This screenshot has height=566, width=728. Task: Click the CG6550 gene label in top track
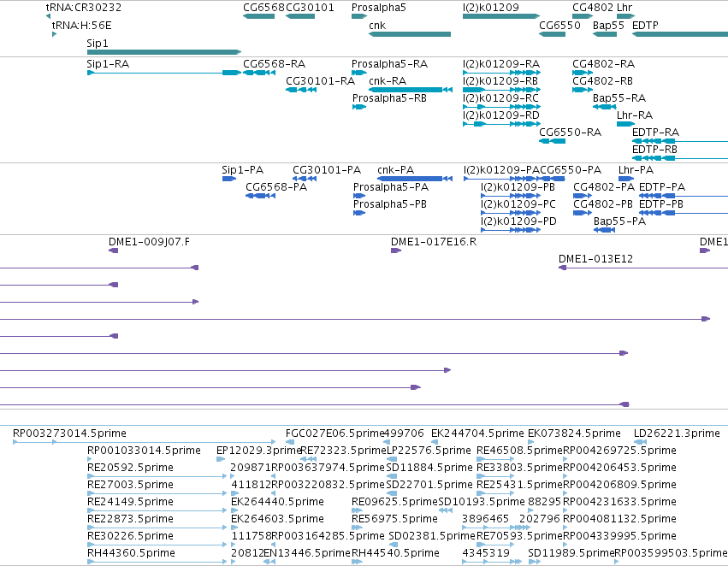[x=559, y=26]
